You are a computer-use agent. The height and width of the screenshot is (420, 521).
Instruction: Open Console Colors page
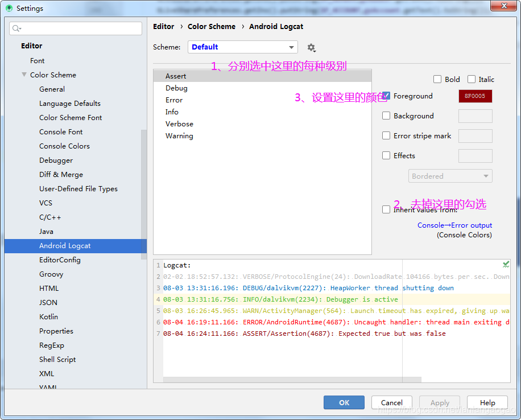[x=64, y=146]
